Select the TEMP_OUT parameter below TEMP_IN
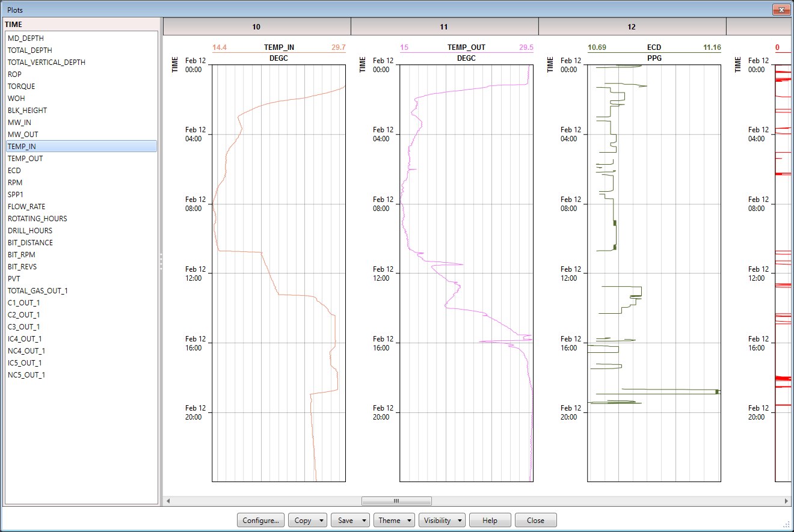Image resolution: width=794 pixels, height=532 pixels. point(25,158)
